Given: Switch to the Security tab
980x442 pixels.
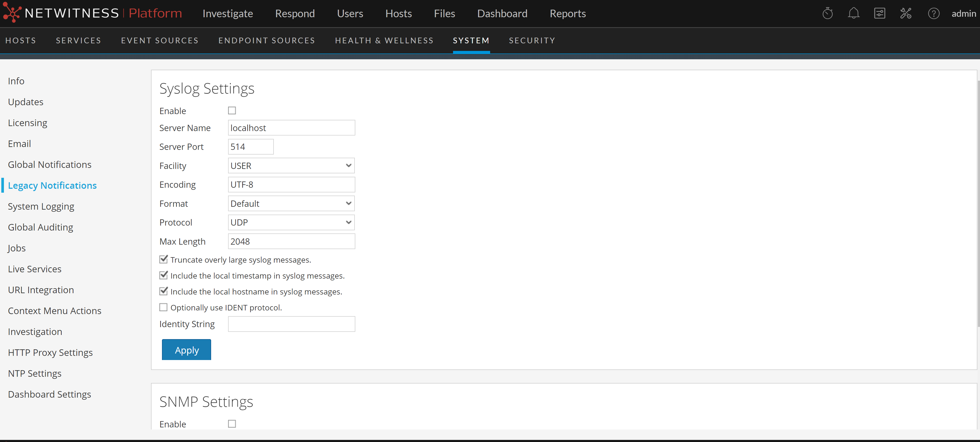Looking at the screenshot, I should pos(532,40).
